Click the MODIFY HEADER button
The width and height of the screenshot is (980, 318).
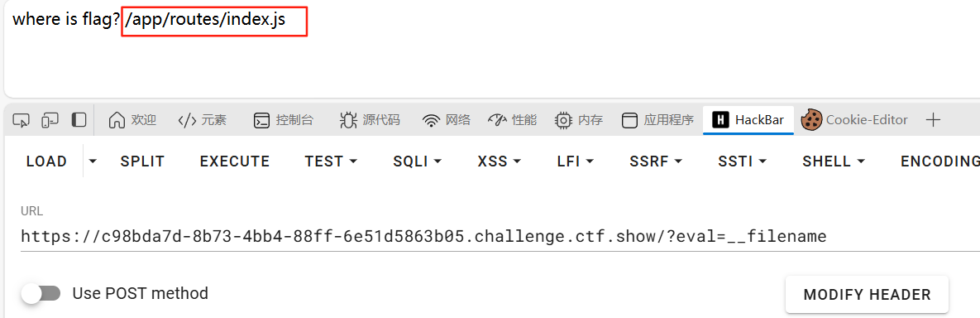(867, 294)
